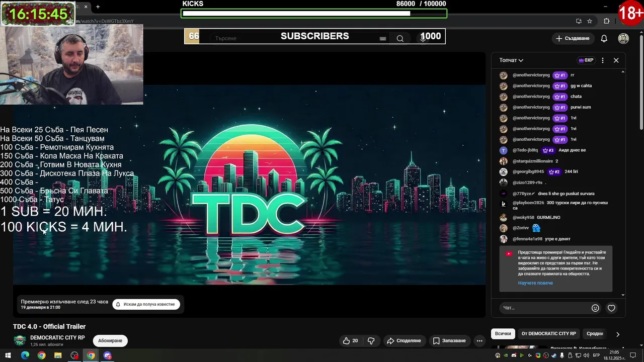Open more actions ellipsis under video

(479, 340)
